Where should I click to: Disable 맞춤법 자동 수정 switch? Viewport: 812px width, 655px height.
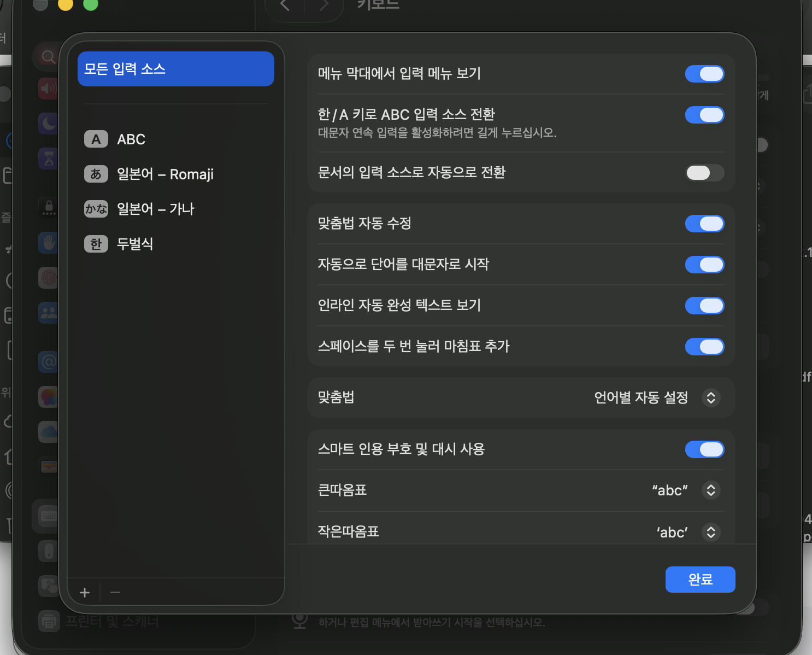(704, 224)
